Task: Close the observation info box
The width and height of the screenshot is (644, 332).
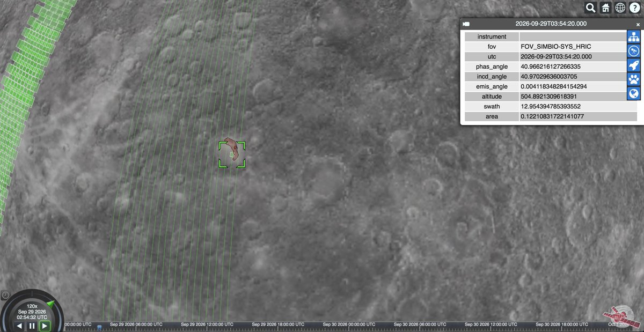Action: pos(638,24)
